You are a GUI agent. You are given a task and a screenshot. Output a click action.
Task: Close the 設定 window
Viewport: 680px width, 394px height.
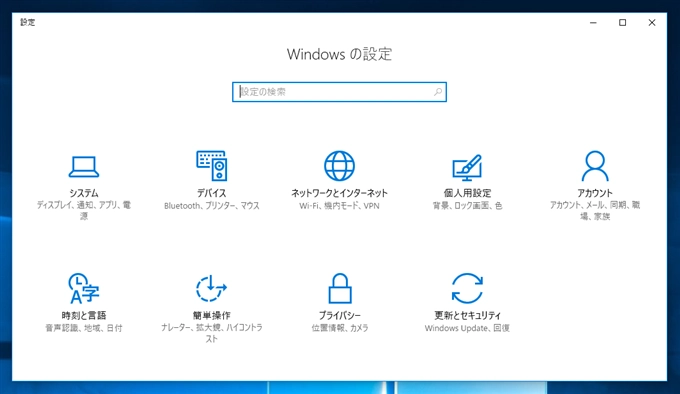tap(652, 23)
